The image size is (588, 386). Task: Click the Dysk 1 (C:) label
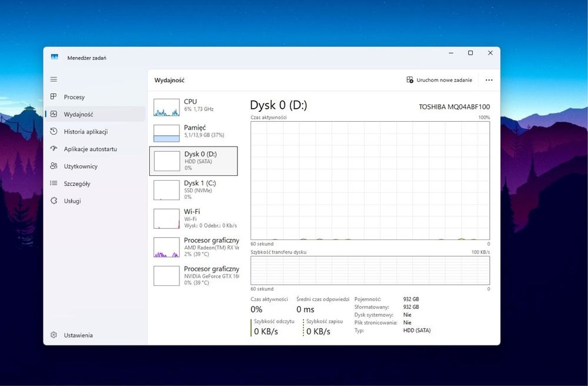(200, 183)
